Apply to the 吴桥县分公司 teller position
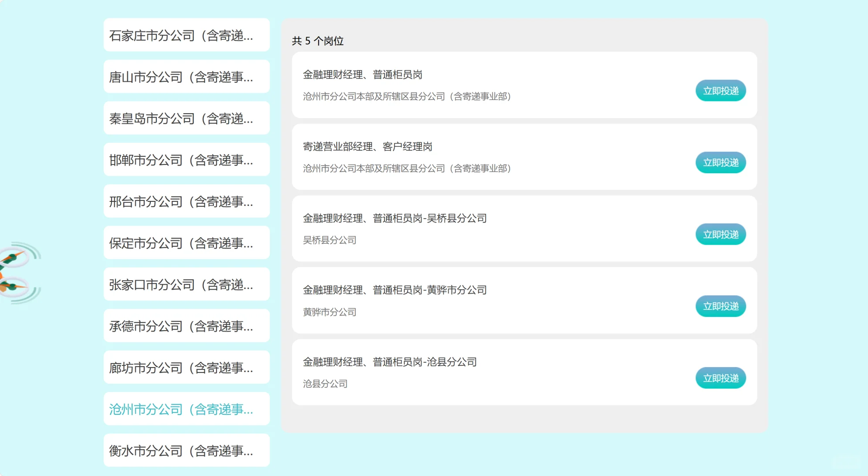 coord(720,234)
